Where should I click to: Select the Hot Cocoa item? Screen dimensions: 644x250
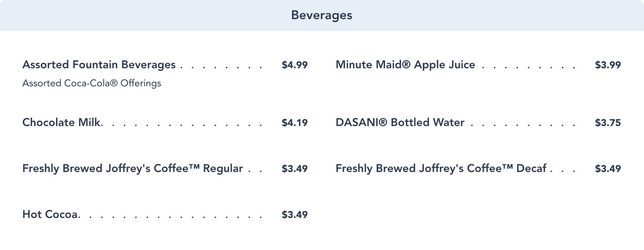click(x=50, y=214)
